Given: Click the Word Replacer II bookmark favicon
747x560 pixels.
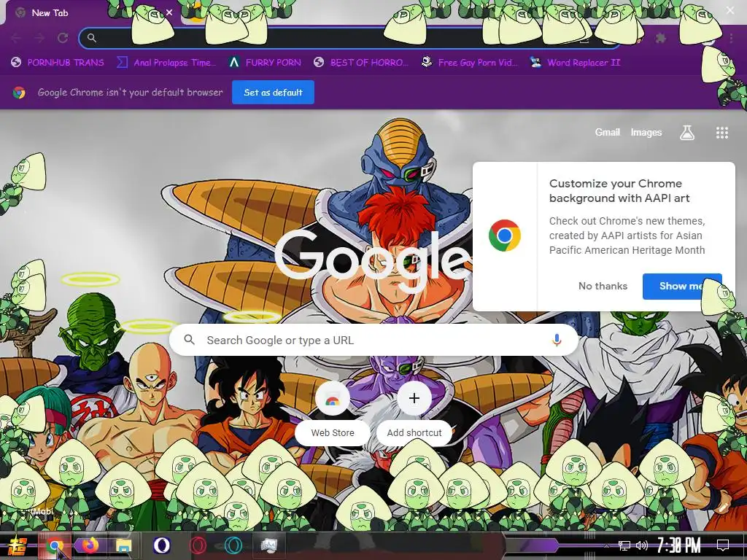Looking at the screenshot, I should 535,62.
